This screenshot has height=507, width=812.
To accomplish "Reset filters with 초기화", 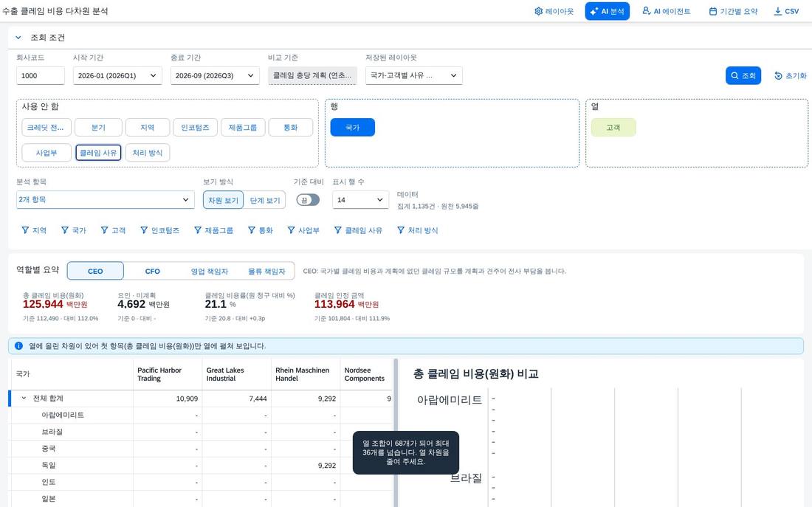I will [791, 75].
